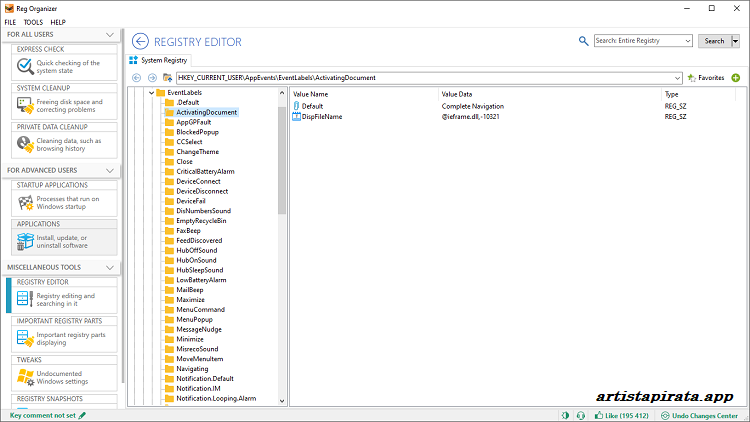Collapse the Miscellaneous Tools section
Image resolution: width=750 pixels, height=422 pixels.
(x=110, y=267)
